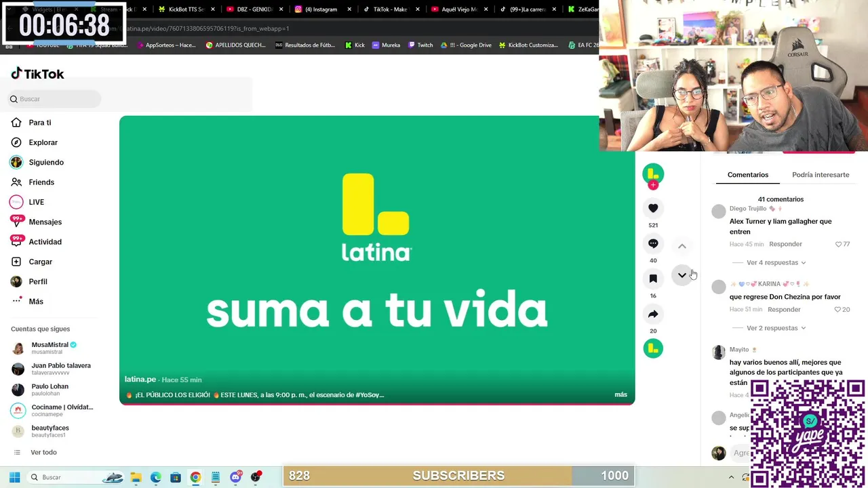Expand Ver 4 respuestas replies
868x488 pixels.
point(776,262)
